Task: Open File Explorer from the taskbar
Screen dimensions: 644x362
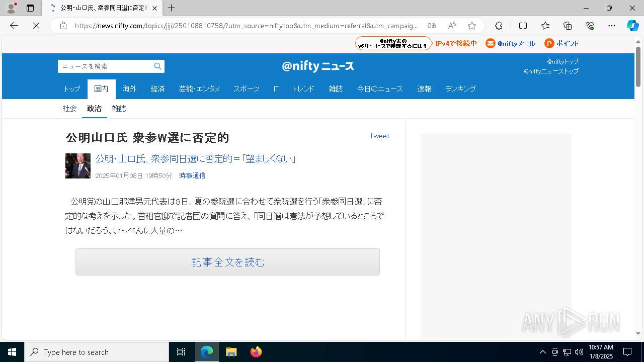Action: 231,352
